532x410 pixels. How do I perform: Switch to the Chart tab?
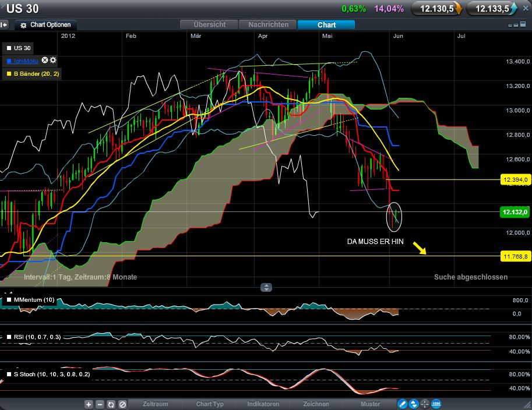click(326, 24)
